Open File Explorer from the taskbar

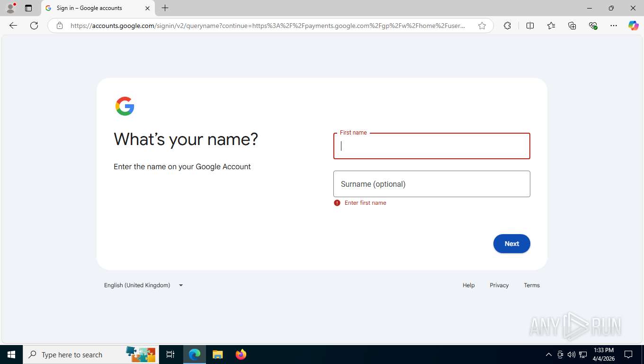(x=217, y=355)
